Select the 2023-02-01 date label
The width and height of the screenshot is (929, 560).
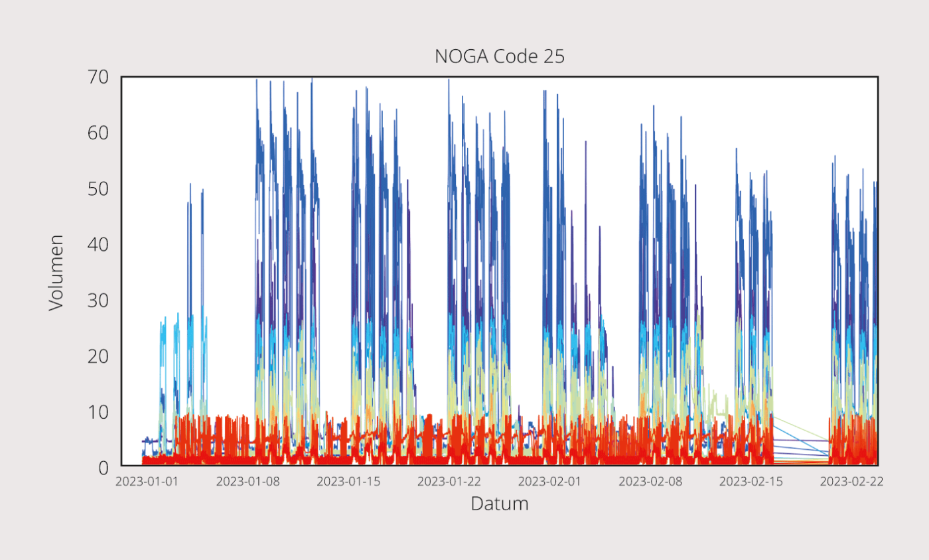click(x=549, y=482)
